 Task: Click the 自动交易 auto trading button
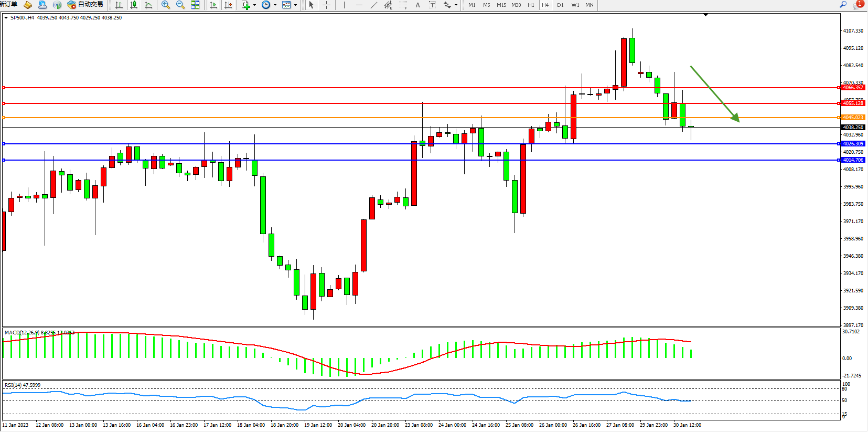[85, 4]
